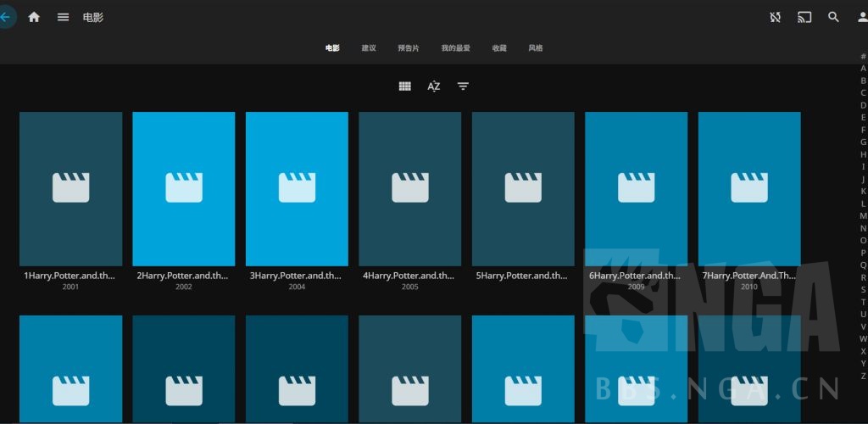This screenshot has height=424, width=868.
Task: Jump to letter N in alphabet picker
Action: 863,228
